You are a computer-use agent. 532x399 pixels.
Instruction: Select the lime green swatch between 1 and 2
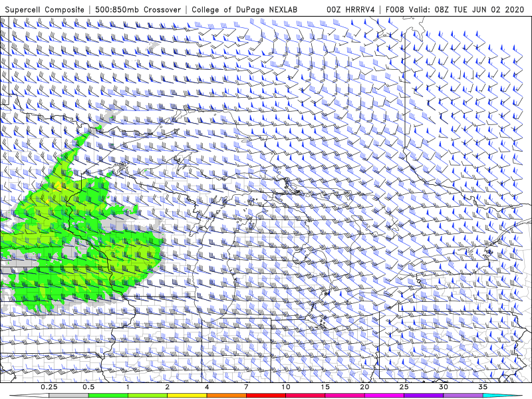[148, 396]
